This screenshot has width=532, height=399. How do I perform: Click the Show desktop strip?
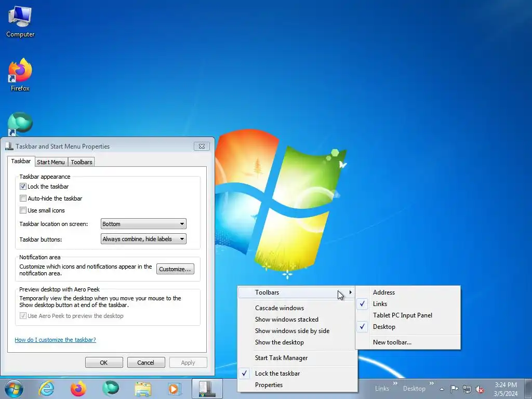click(x=528, y=389)
